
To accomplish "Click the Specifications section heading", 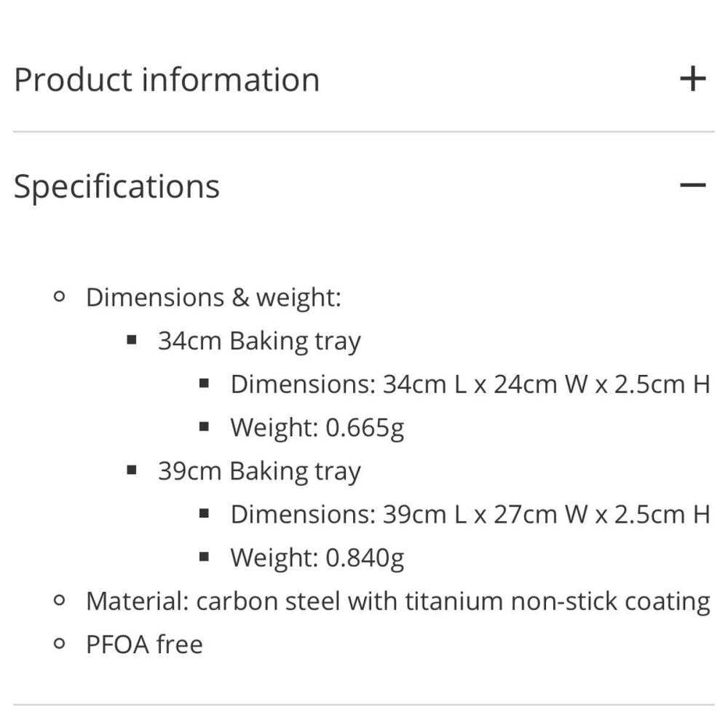I will (x=116, y=186).
